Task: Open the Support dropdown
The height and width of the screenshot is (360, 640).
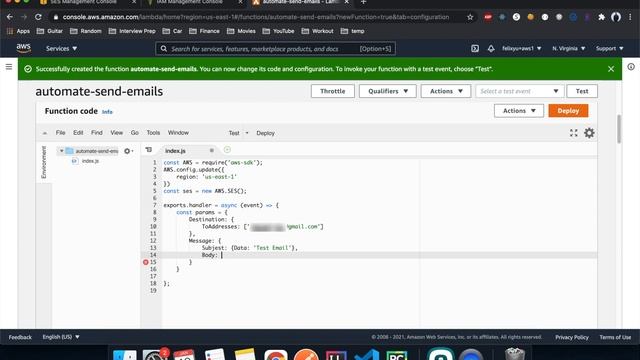Action: pyautogui.click(x=609, y=49)
